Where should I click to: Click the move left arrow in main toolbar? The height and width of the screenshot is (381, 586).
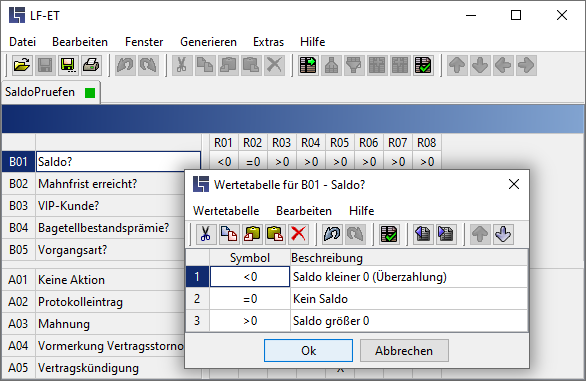coord(503,65)
